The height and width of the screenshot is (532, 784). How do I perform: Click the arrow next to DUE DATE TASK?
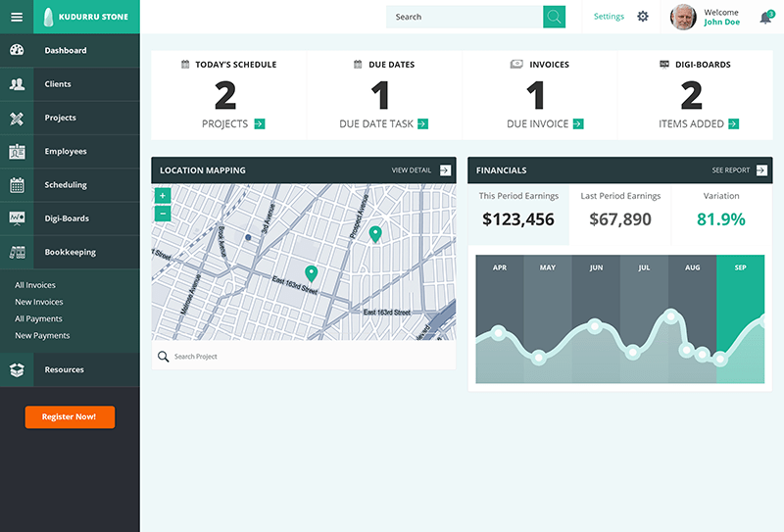423,124
